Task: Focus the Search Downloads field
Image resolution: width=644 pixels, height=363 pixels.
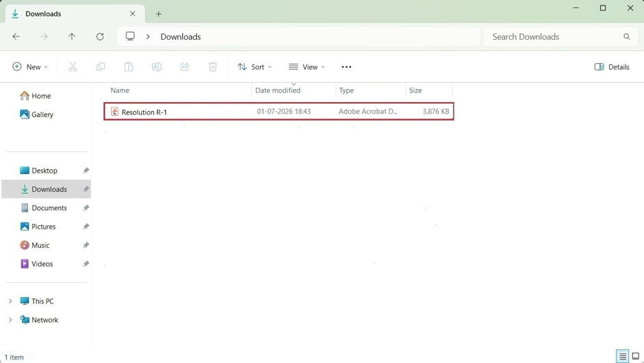Action: click(560, 36)
